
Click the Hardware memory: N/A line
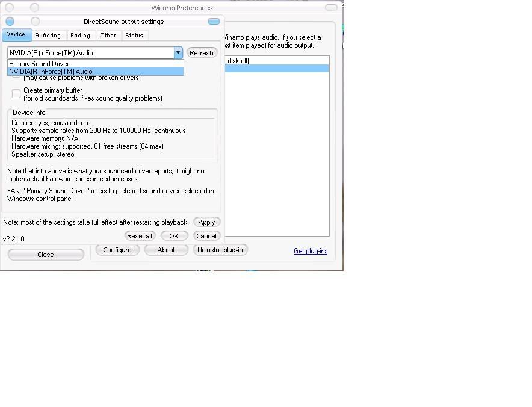45,138
